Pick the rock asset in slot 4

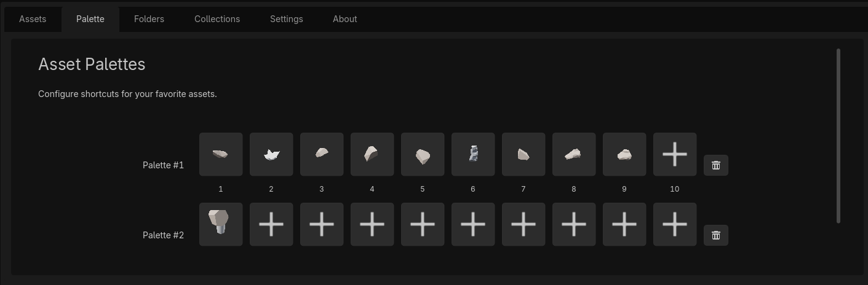coord(372,154)
